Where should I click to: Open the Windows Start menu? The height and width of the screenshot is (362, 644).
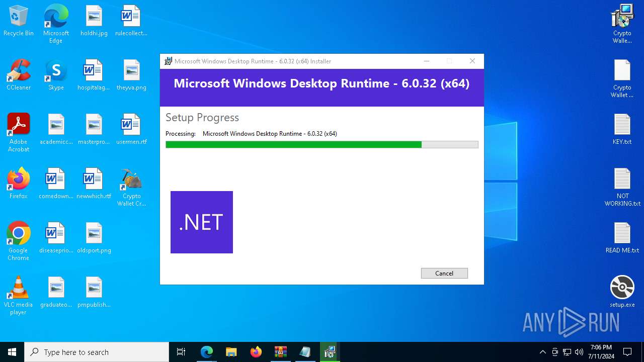click(12, 352)
